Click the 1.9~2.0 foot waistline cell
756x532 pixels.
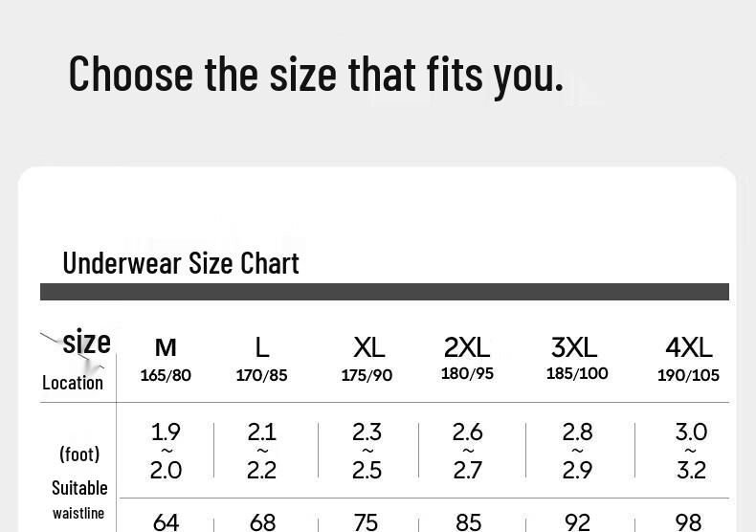point(166,451)
